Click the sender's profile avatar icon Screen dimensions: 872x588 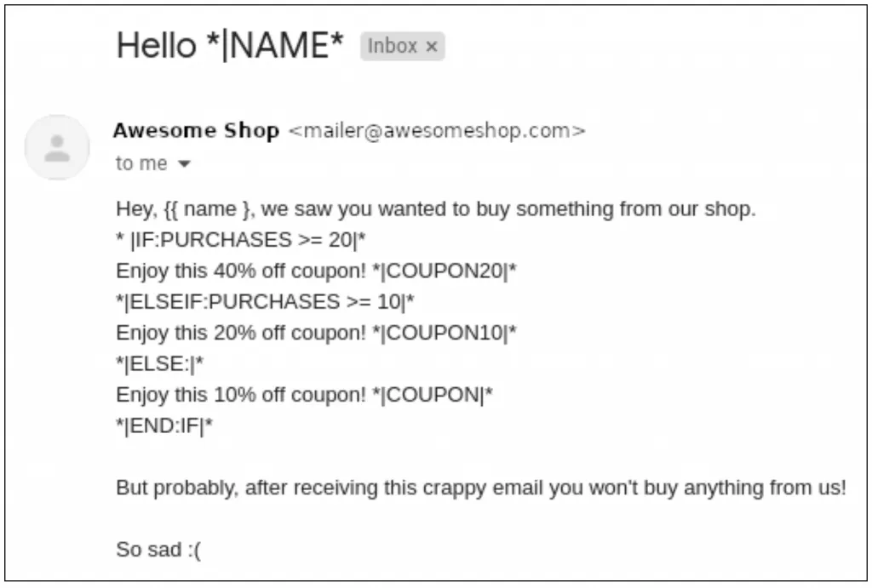point(57,147)
